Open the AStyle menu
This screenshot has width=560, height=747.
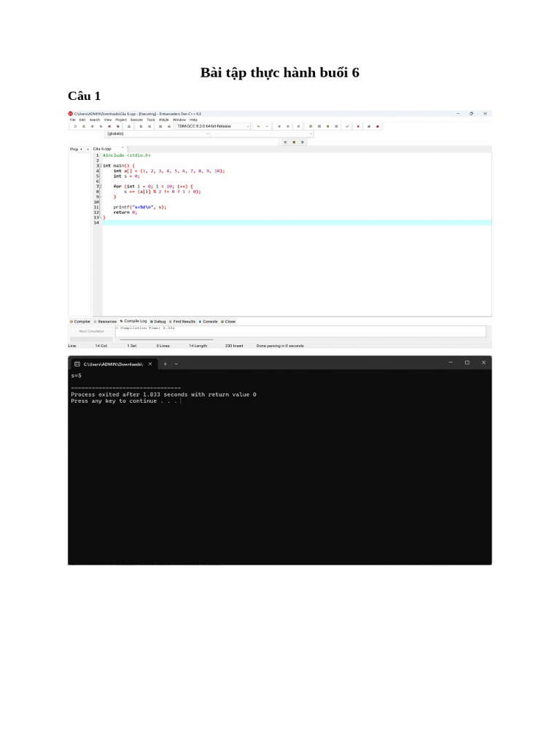tap(164, 120)
